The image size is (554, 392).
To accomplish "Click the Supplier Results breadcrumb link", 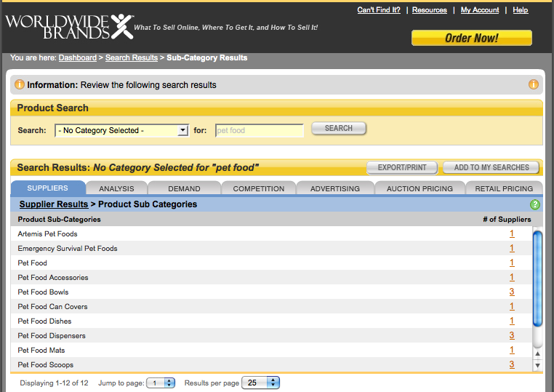I will tap(54, 204).
